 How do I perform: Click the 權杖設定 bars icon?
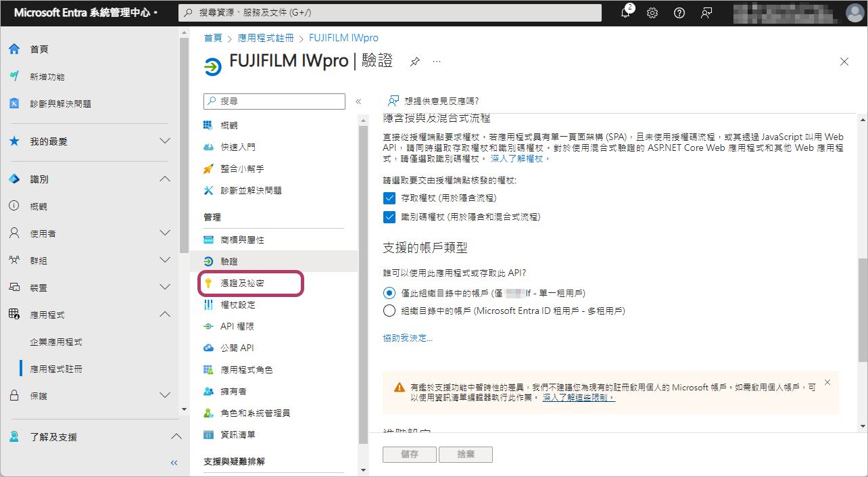click(208, 304)
